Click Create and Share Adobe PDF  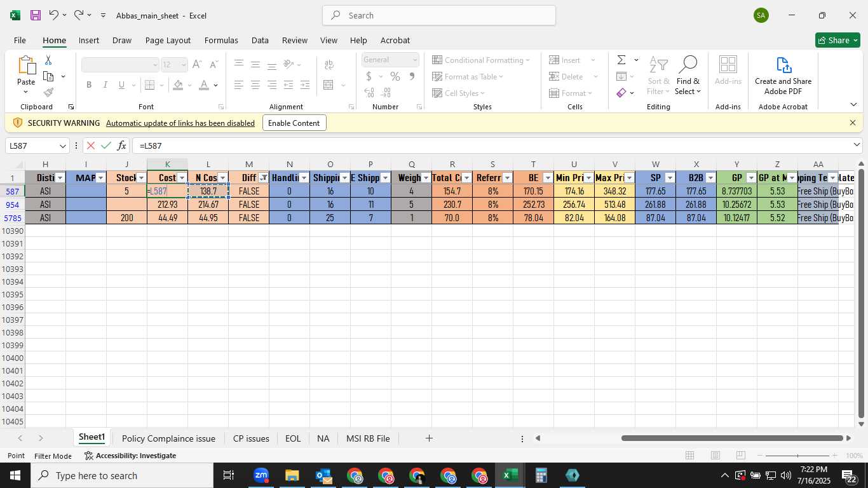pyautogui.click(x=783, y=76)
